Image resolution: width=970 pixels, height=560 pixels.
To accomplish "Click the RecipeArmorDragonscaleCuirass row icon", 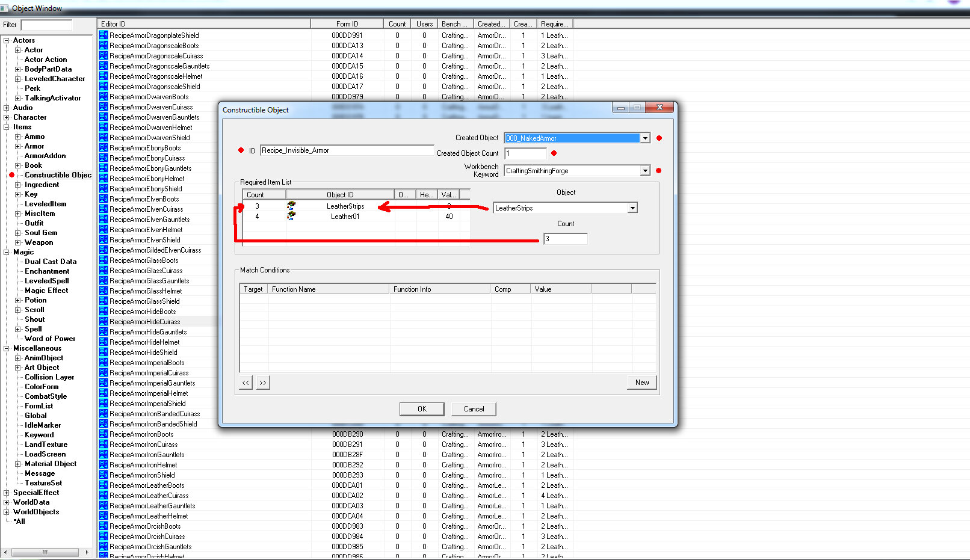I will [103, 56].
